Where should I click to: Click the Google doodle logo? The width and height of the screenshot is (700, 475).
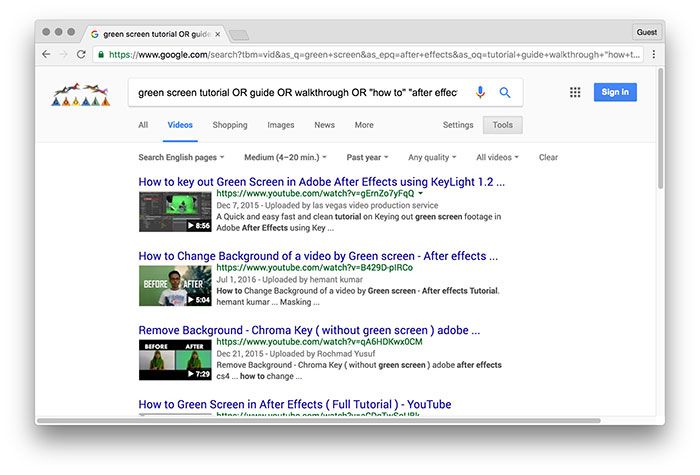81,94
